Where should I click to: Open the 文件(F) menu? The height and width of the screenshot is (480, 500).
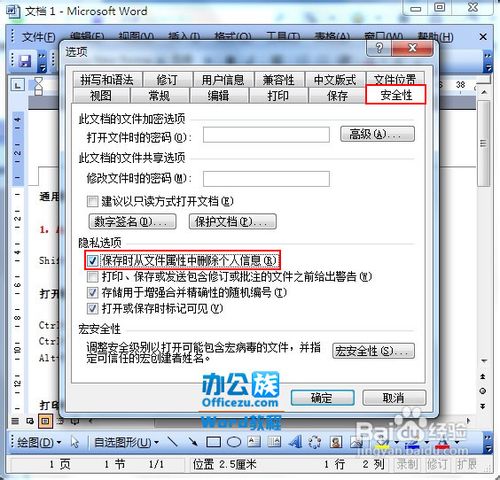39,37
